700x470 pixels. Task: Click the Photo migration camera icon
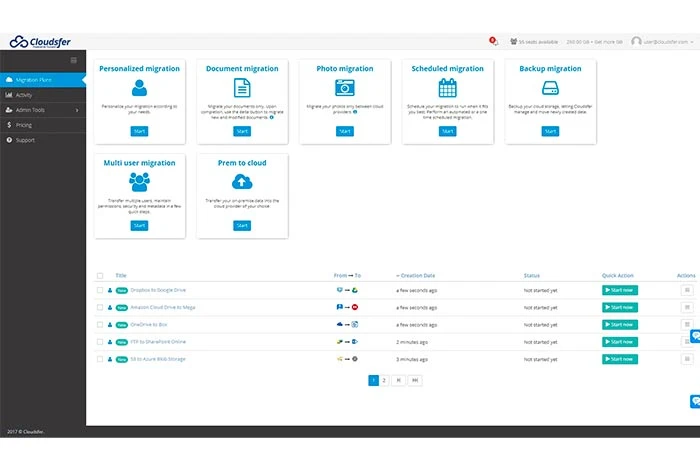(345, 88)
